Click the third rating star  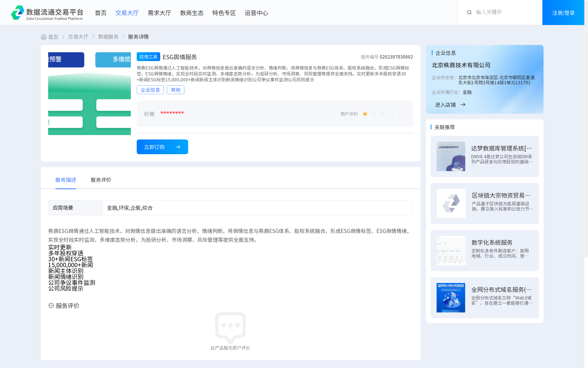[383, 114]
